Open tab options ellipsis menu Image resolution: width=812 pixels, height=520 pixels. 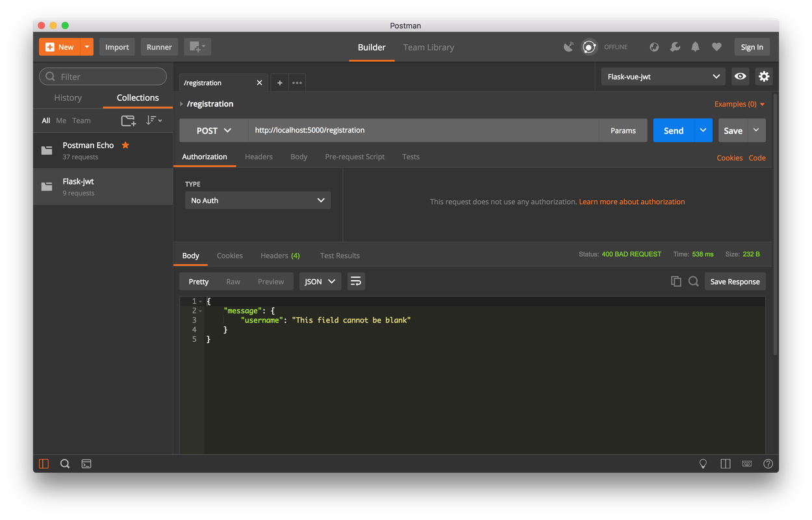[x=297, y=83]
